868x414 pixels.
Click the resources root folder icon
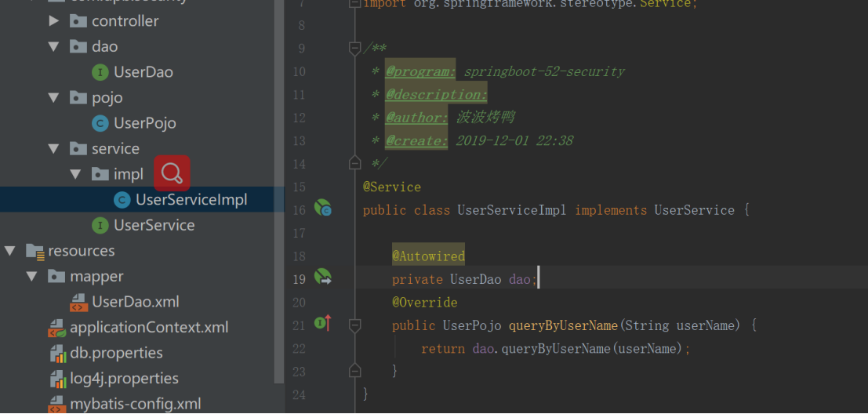[35, 251]
